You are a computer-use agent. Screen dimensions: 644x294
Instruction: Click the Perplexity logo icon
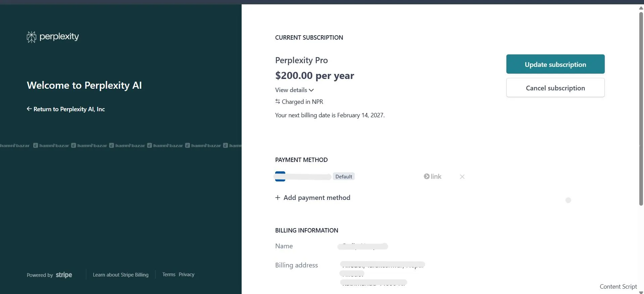point(31,37)
